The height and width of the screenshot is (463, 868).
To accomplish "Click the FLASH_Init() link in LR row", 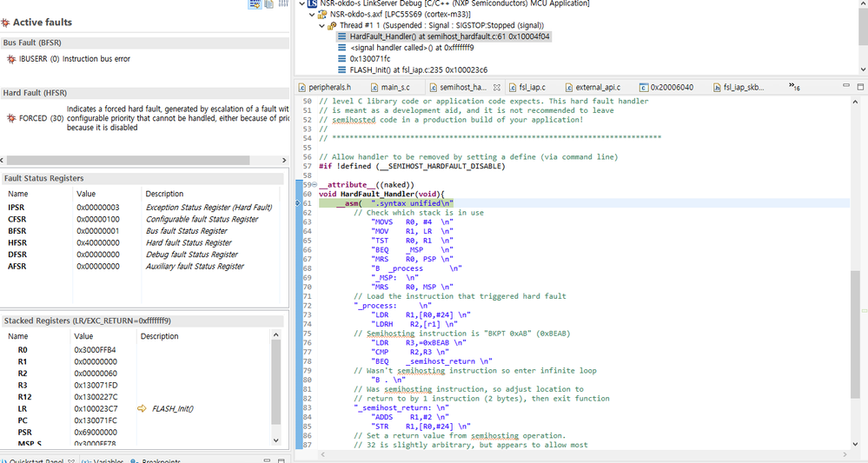I will point(173,409).
